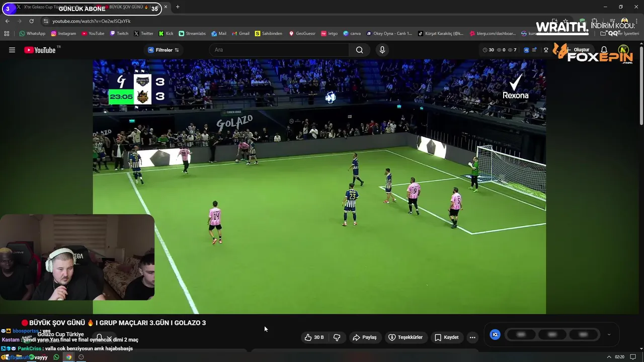644x362 pixels.
Task: Click the vidIQ views stat 30
Action: coord(489,50)
